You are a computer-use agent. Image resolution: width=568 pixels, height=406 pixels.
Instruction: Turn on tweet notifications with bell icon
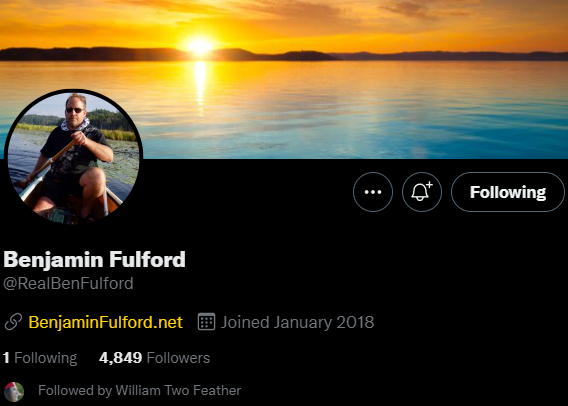tap(422, 192)
